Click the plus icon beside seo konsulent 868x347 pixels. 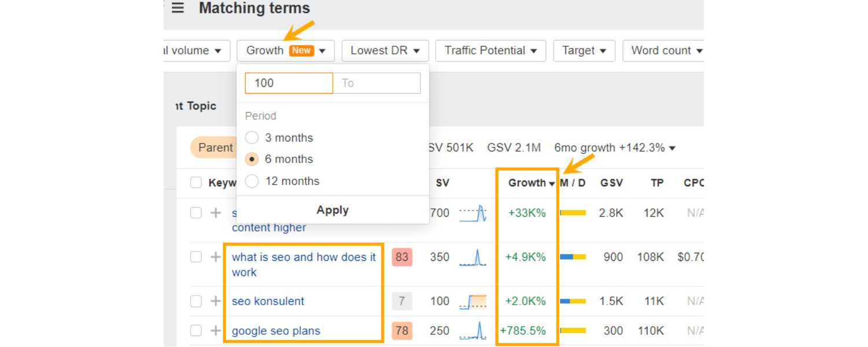[x=216, y=301]
